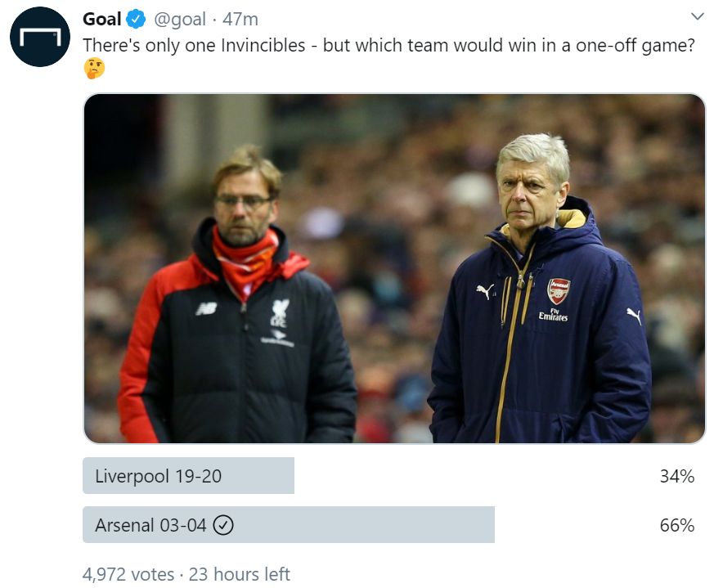Click the 4,972 votes count
723x588 pixels.
(128, 574)
